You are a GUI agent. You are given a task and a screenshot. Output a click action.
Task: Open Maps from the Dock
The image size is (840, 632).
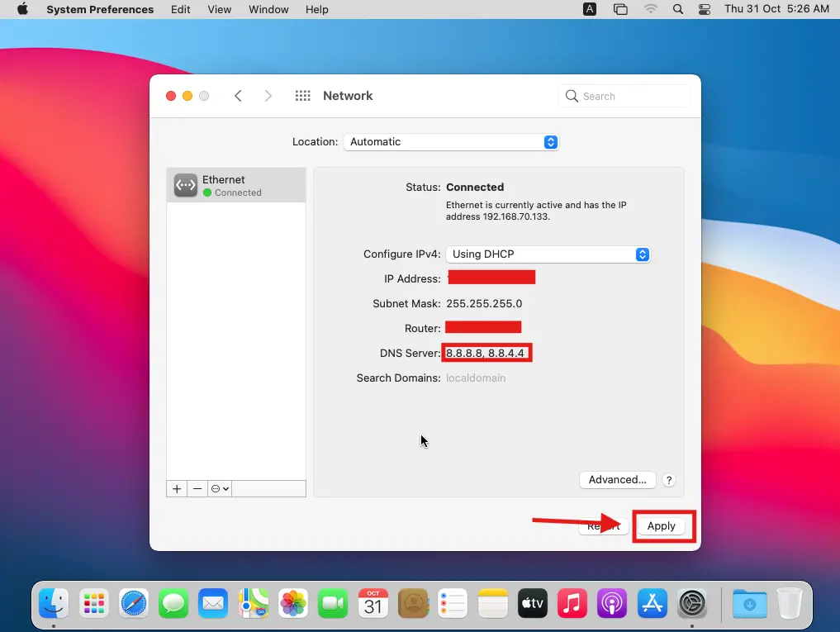coord(254,604)
